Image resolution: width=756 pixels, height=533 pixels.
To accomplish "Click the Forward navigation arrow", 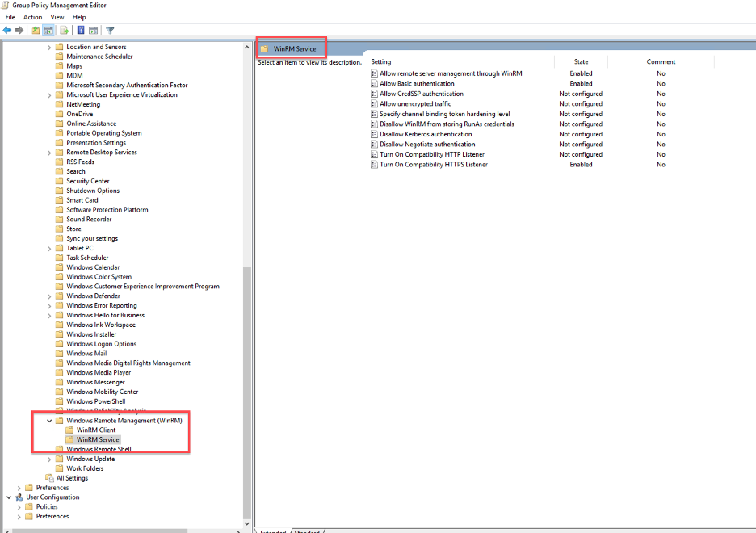I will tap(18, 30).
